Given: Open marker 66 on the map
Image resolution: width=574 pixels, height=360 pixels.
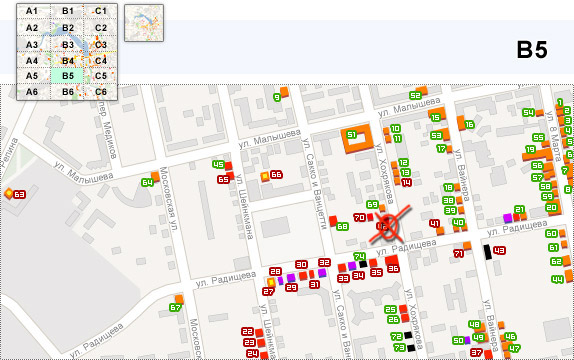Looking at the screenshot, I should [276, 175].
